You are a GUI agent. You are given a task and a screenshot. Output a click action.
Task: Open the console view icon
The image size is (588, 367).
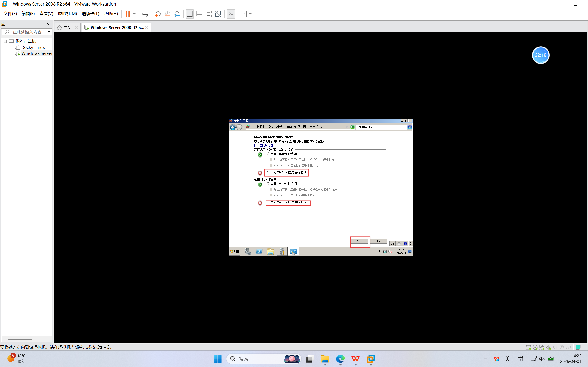pyautogui.click(x=231, y=14)
